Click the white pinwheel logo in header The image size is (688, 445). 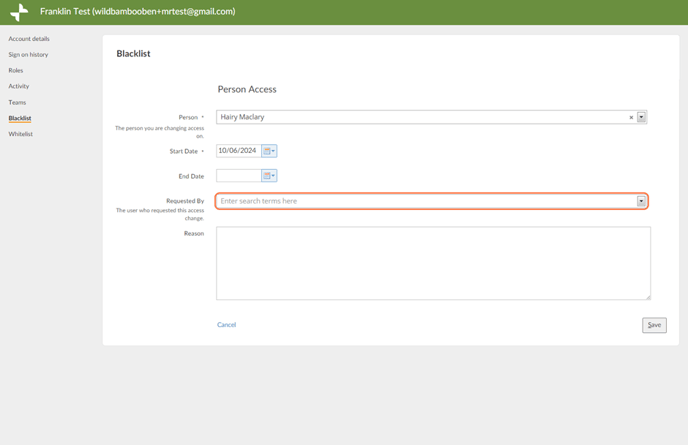tap(19, 12)
